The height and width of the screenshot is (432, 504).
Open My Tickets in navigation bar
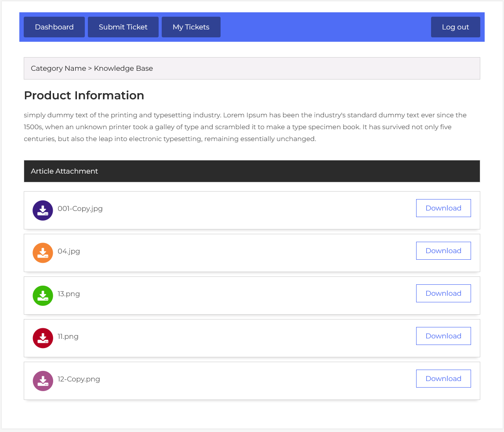(191, 27)
